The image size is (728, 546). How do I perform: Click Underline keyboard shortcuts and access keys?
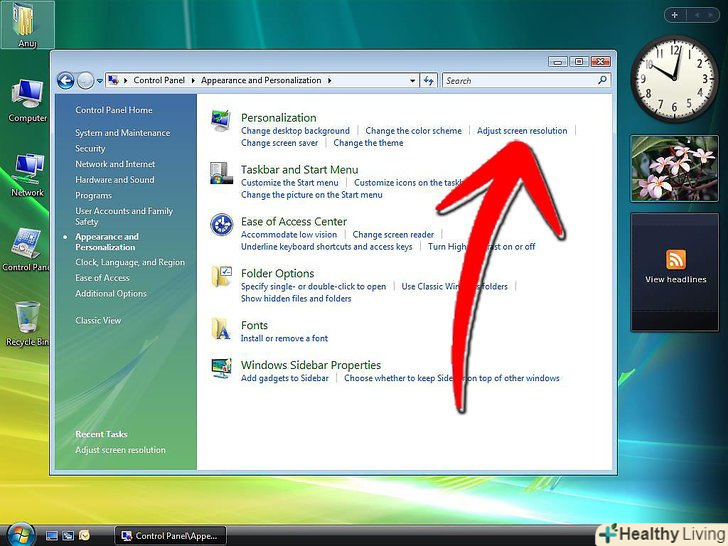point(326,247)
